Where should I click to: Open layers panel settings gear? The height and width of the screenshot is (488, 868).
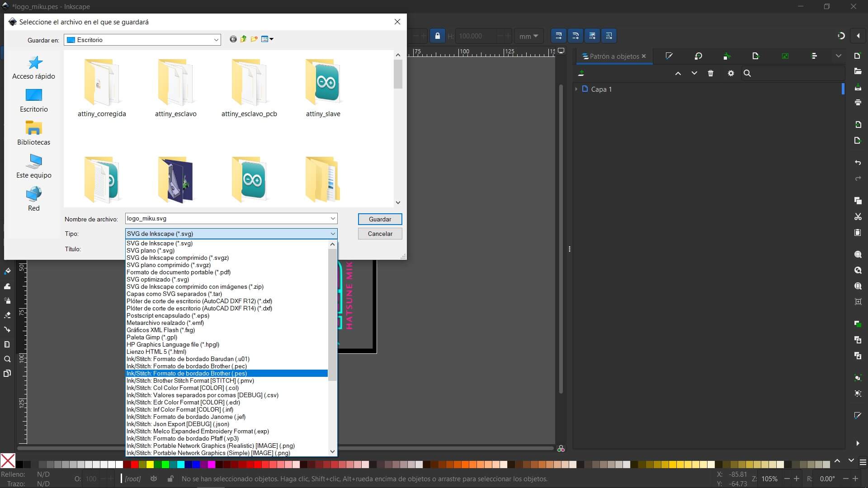tap(731, 73)
